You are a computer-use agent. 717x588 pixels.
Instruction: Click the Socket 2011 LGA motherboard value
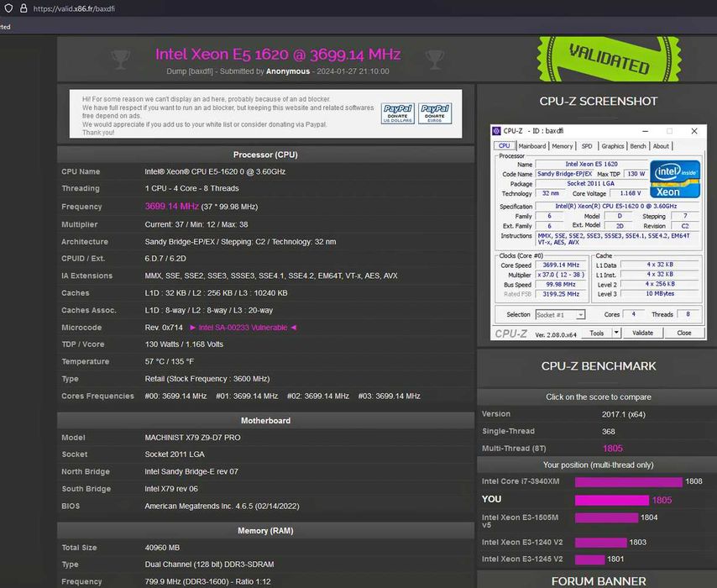point(175,454)
